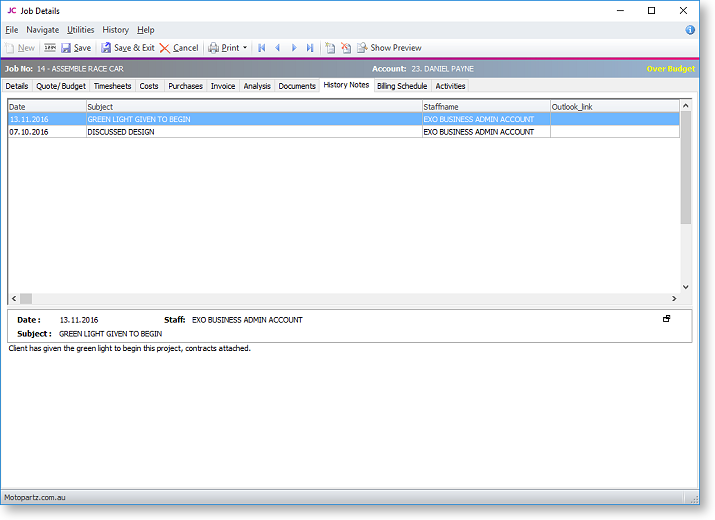This screenshot has width=715, height=520.
Task: Open the File menu
Action: click(11, 30)
